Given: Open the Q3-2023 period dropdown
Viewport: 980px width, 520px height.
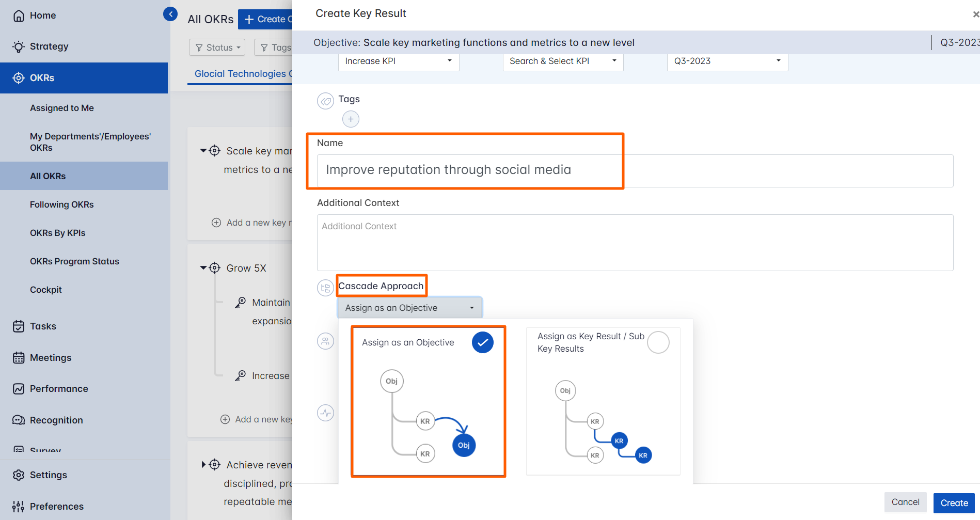Looking at the screenshot, I should point(727,61).
